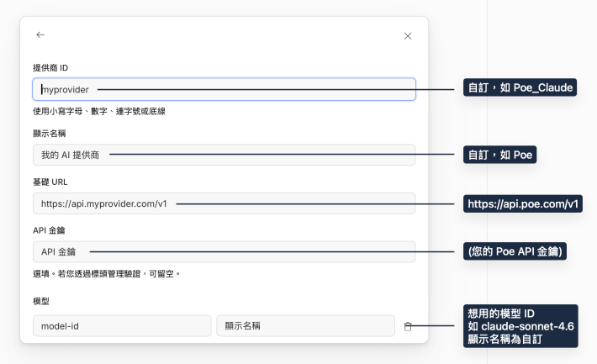This screenshot has width=597, height=364.
Task: Click the 模型 section heading
Action: (x=41, y=300)
